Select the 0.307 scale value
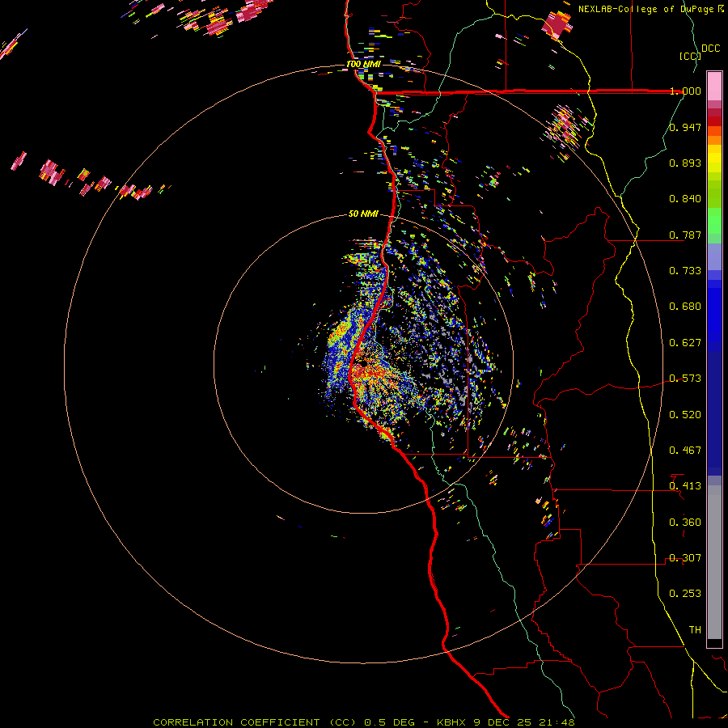Screen dimensions: 728x728 pyautogui.click(x=685, y=558)
